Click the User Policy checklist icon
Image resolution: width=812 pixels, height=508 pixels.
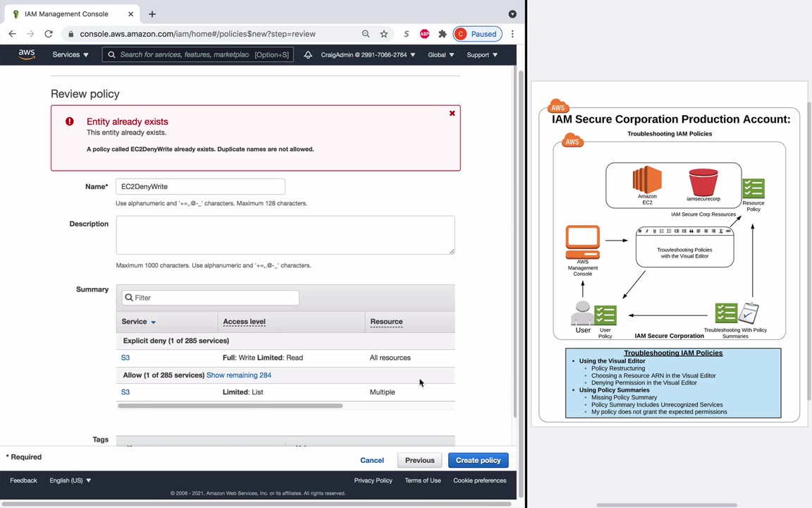click(x=605, y=315)
